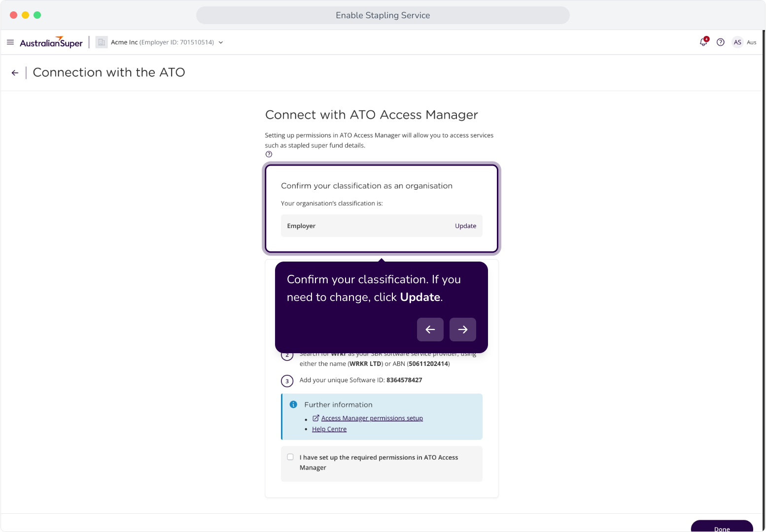Open the notifications bell
The image size is (766, 532).
pyautogui.click(x=703, y=42)
